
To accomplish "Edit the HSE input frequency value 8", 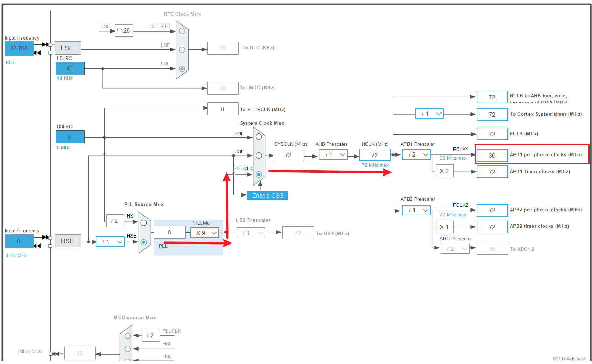I will click(19, 241).
